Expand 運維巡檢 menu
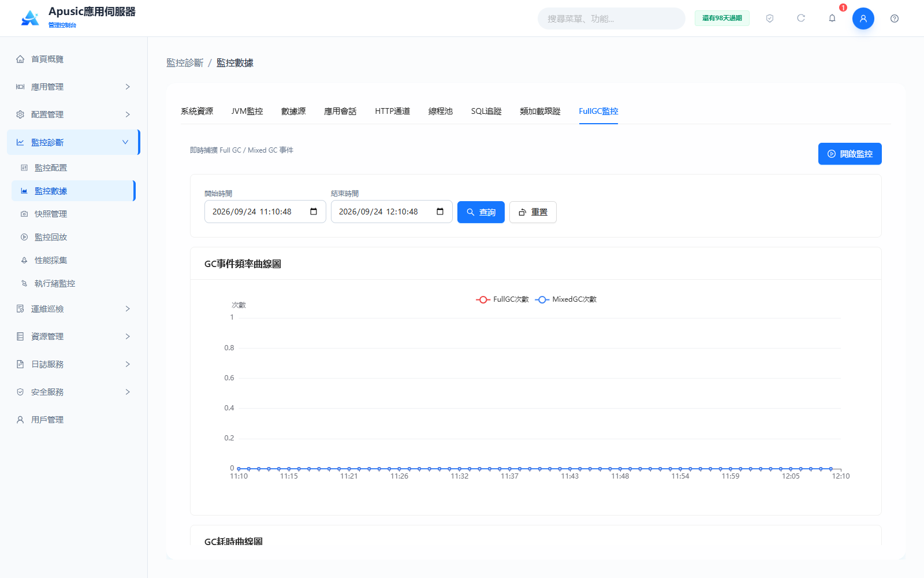The width and height of the screenshot is (924, 578). [x=74, y=309]
